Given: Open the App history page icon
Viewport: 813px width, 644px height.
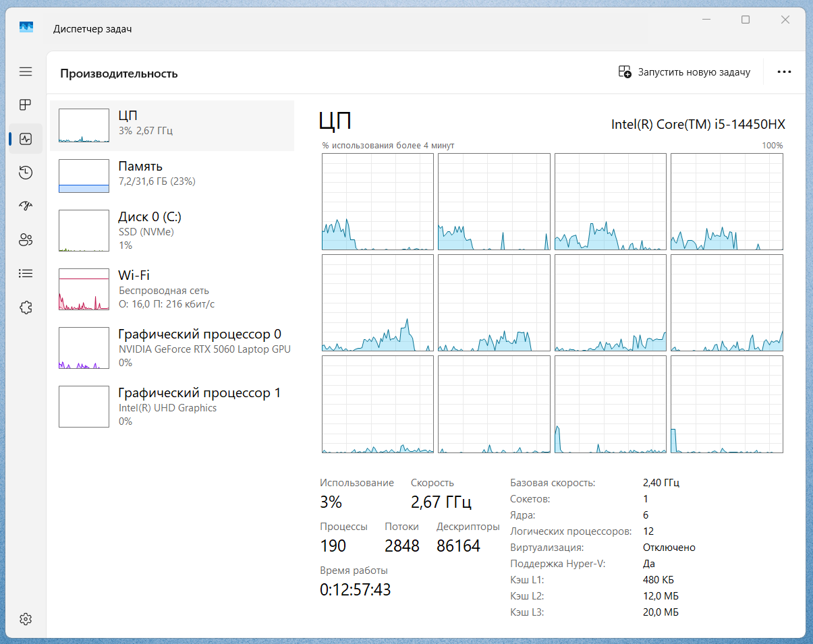Looking at the screenshot, I should (26, 173).
